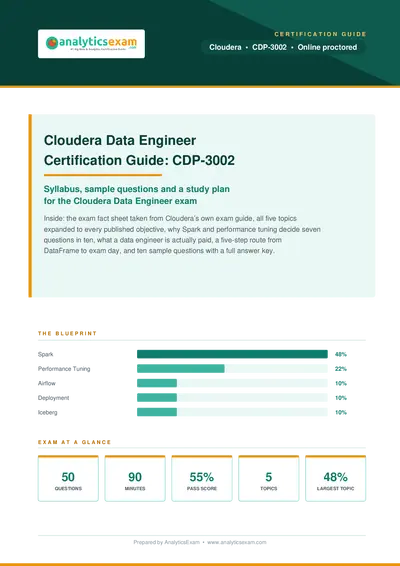Click the Spark progress bar
The width and height of the screenshot is (400, 566).
click(x=232, y=354)
